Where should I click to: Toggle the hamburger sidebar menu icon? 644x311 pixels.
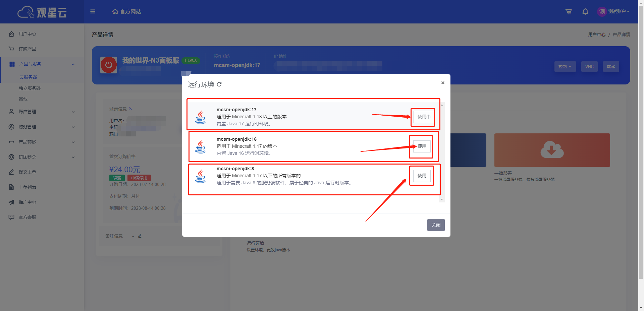tap(93, 11)
